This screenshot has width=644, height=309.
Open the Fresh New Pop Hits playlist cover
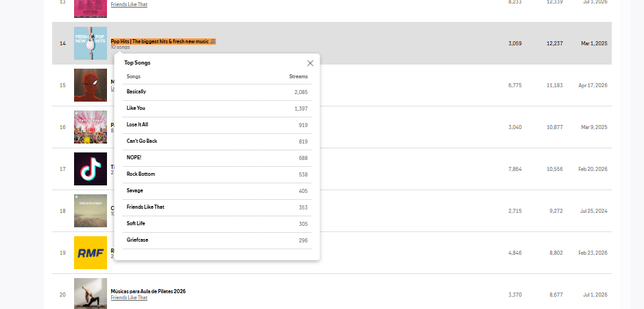pyautogui.click(x=91, y=43)
